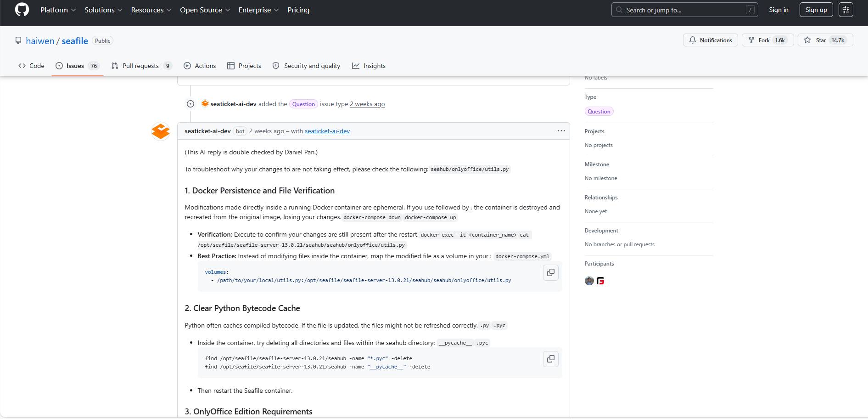The image size is (868, 419).
Task: Select the 'docker-compose.yml' inline code
Action: 522,256
